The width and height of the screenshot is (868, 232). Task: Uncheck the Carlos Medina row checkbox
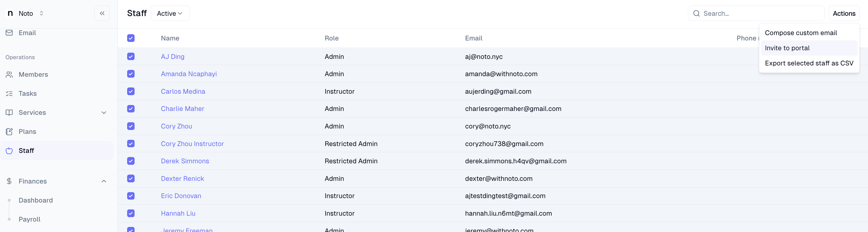pyautogui.click(x=131, y=91)
